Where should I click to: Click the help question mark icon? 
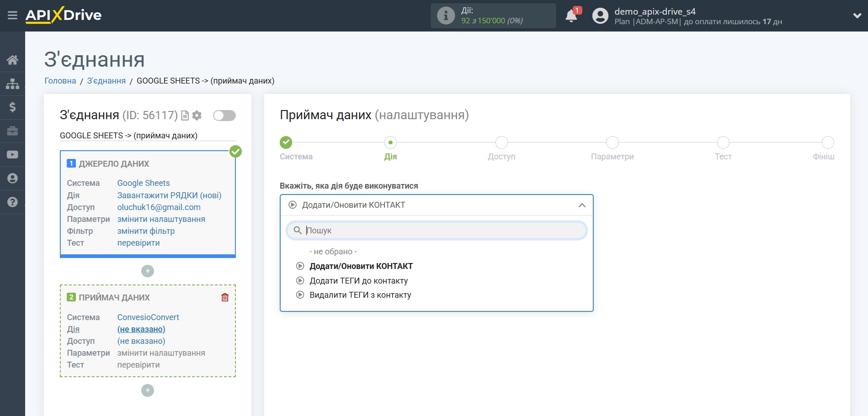12,202
